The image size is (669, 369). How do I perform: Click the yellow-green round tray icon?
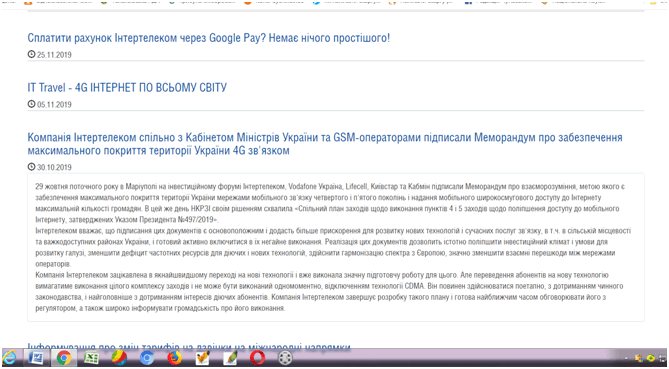pyautogui.click(x=651, y=358)
